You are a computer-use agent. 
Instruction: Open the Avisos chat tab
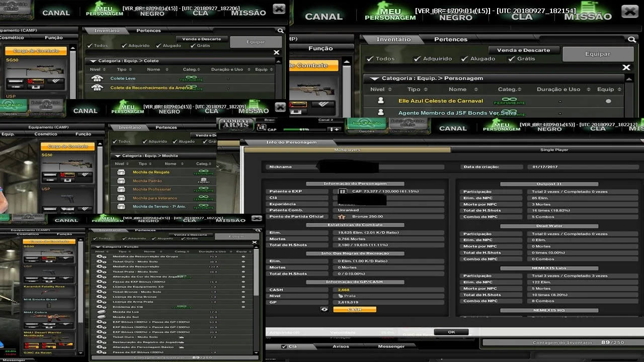click(341, 346)
